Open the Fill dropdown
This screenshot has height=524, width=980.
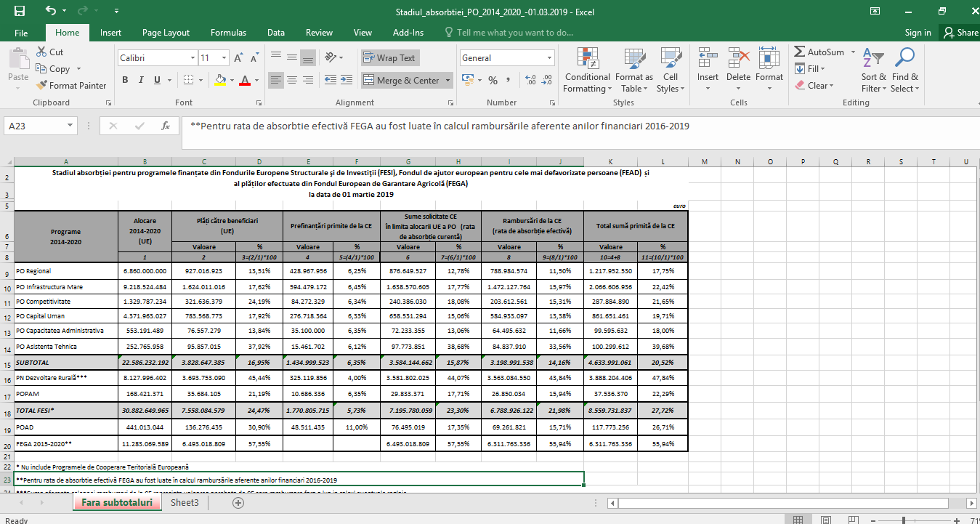[x=810, y=69]
